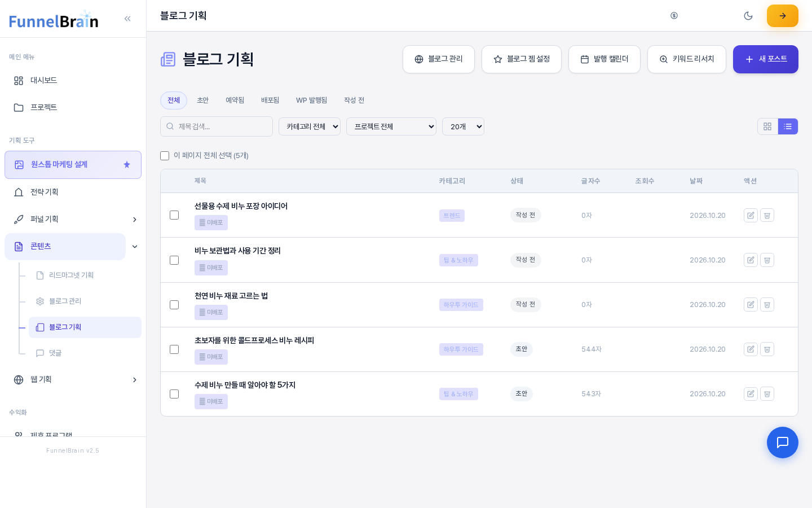Check 이 페이지 전체 선택 checkbox
The height and width of the screenshot is (508, 812).
pyautogui.click(x=165, y=156)
